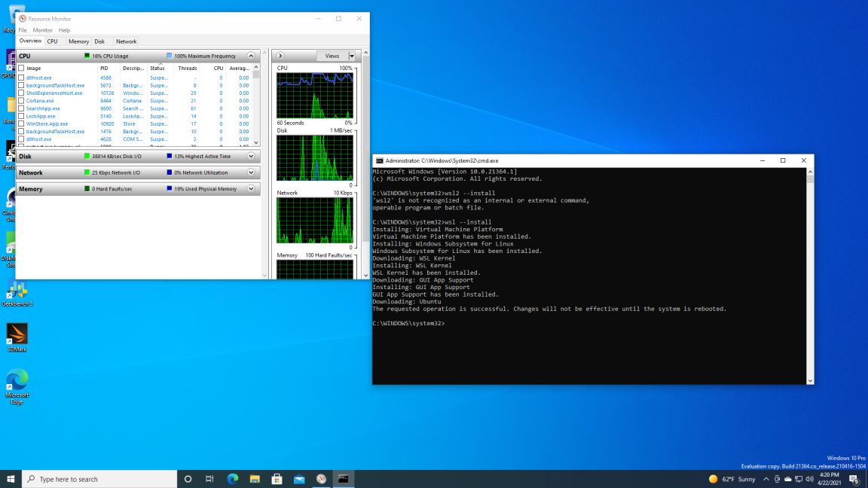Switch to the Memory tab
Screen dimensions: 868x488
click(78, 41)
